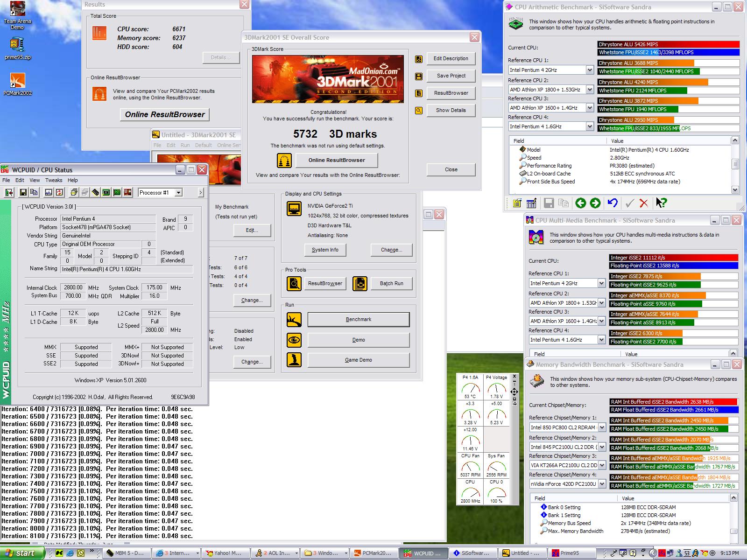Viewport: 747px width, 560px height.
Task: Click the Windows Start button
Action: 21,553
